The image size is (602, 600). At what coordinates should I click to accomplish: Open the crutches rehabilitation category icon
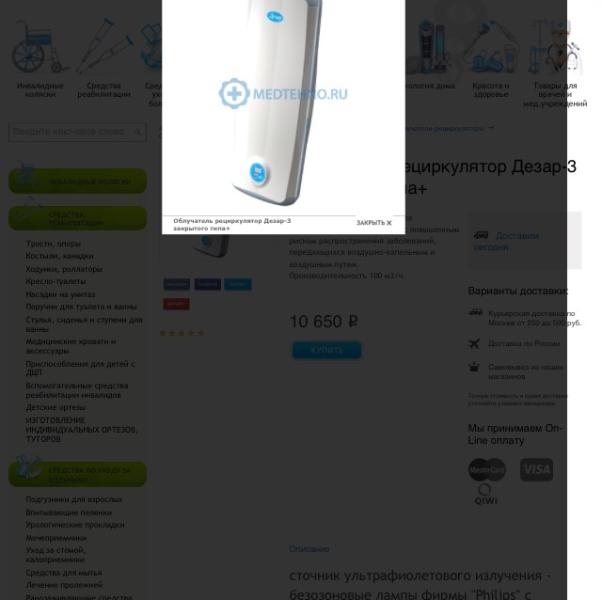pos(104,46)
